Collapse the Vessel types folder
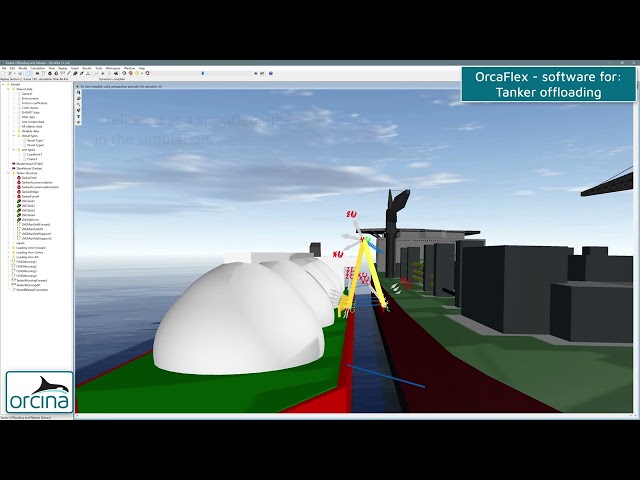This screenshot has height=480, width=640. click(x=13, y=136)
